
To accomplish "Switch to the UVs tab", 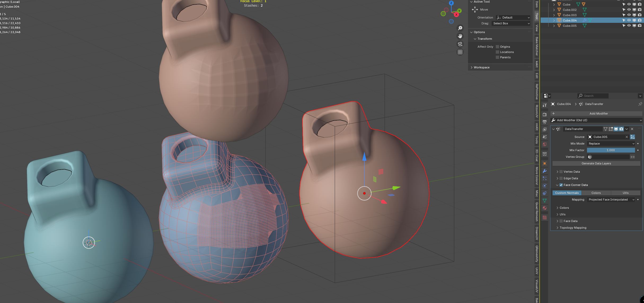I will tap(626, 193).
